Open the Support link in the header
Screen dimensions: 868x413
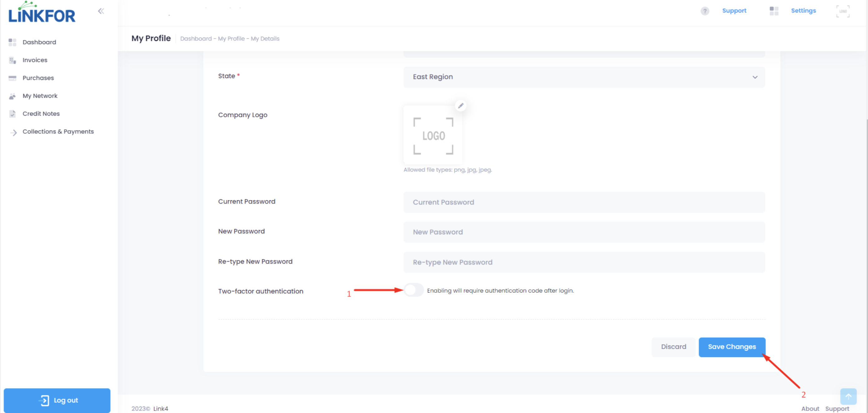(x=734, y=11)
